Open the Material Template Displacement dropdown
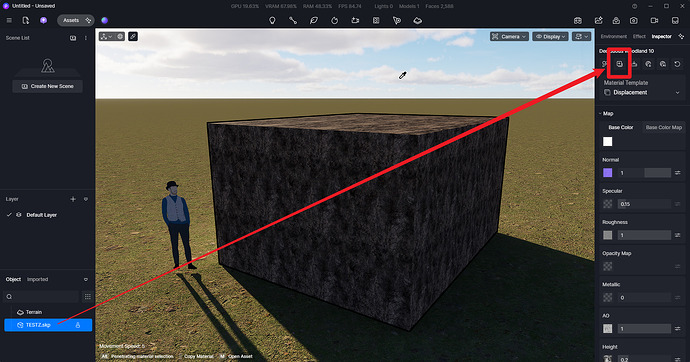The height and width of the screenshot is (362, 690). coord(642,92)
